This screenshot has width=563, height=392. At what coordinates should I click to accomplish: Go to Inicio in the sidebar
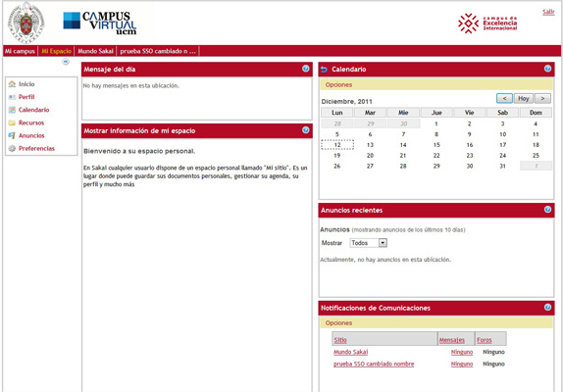26,84
